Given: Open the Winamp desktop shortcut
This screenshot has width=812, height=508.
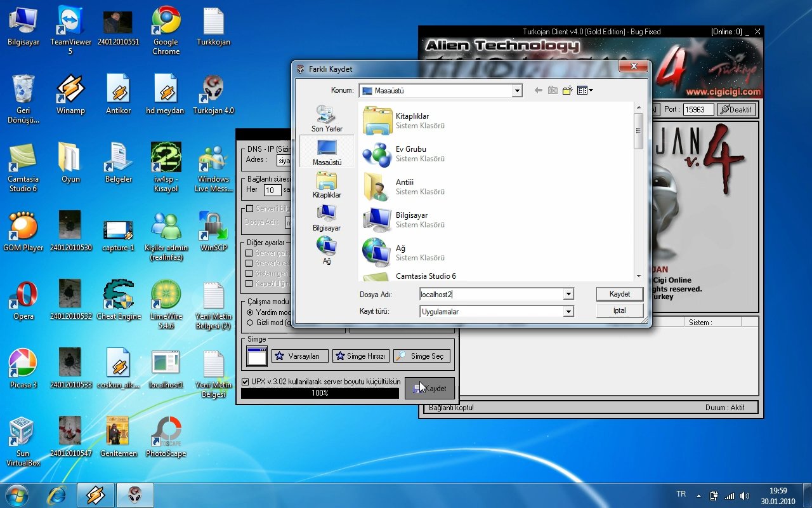Looking at the screenshot, I should pyautogui.click(x=70, y=95).
